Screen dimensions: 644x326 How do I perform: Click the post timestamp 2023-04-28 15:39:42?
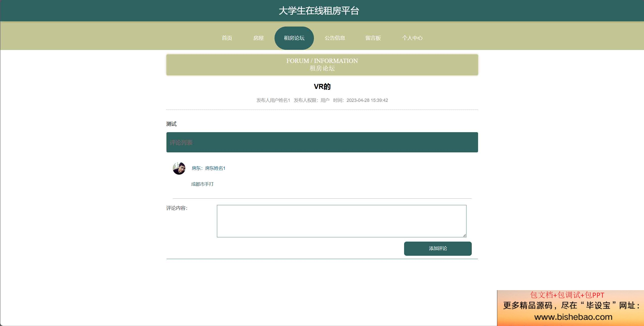point(367,100)
